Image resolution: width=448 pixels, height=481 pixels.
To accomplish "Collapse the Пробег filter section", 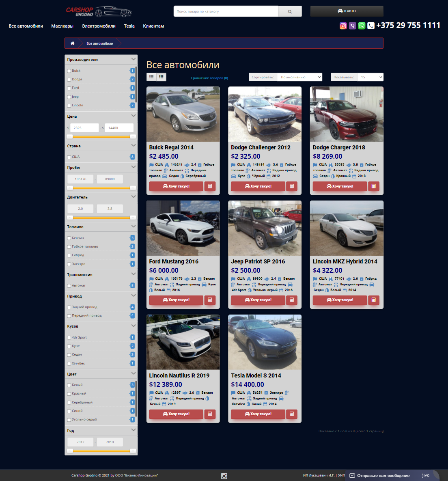I will pos(134,167).
